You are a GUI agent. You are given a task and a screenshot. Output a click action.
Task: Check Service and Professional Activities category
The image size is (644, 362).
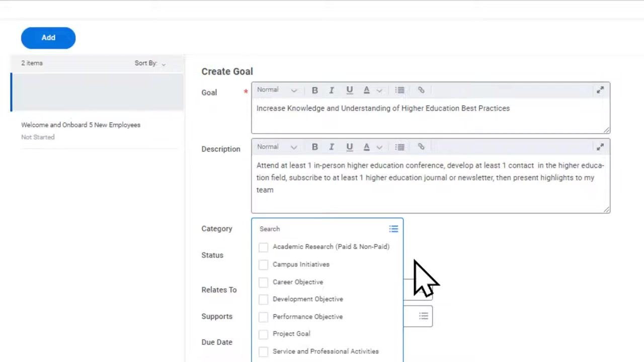pyautogui.click(x=263, y=351)
